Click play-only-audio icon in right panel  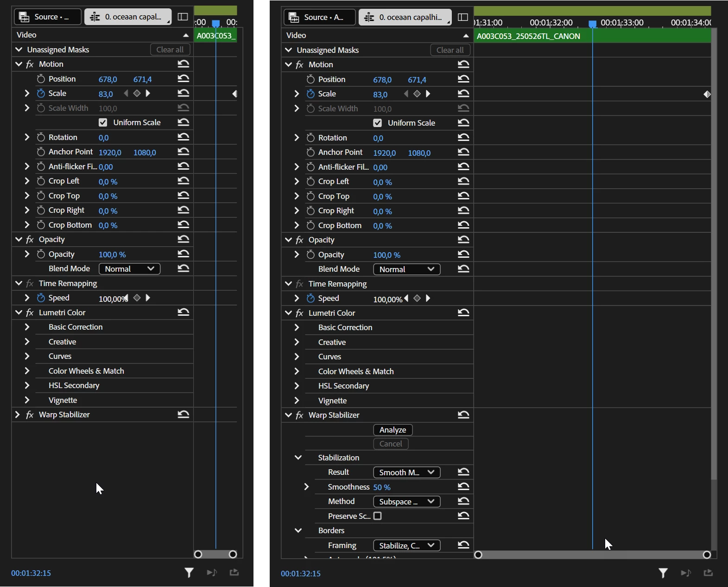pos(686,574)
